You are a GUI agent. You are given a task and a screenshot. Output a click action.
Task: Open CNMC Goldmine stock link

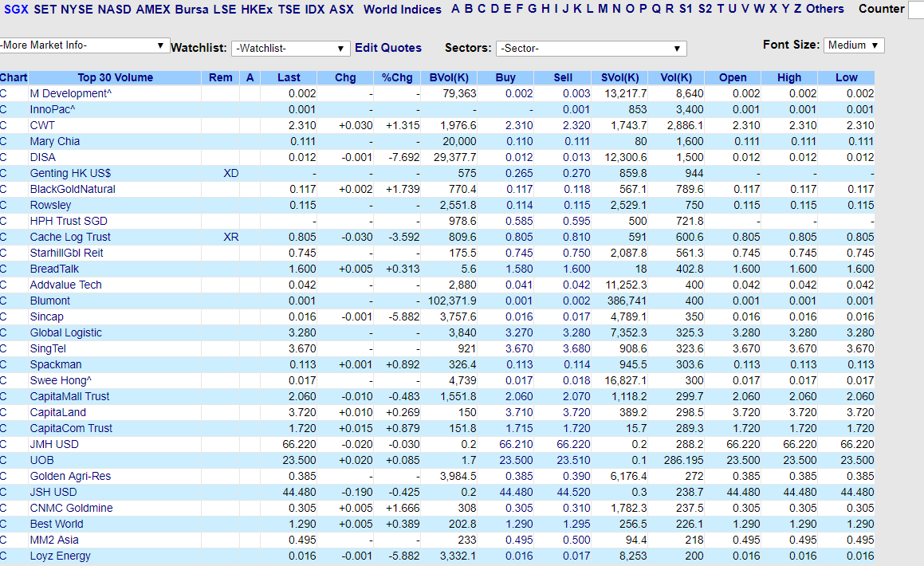pos(71,508)
